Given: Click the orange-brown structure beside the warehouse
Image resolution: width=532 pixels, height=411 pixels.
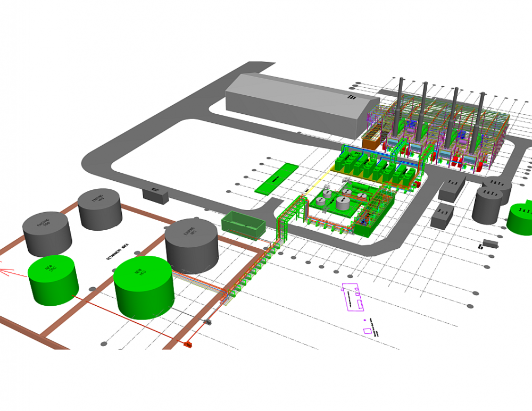Looking at the screenshot, I should [372, 140].
